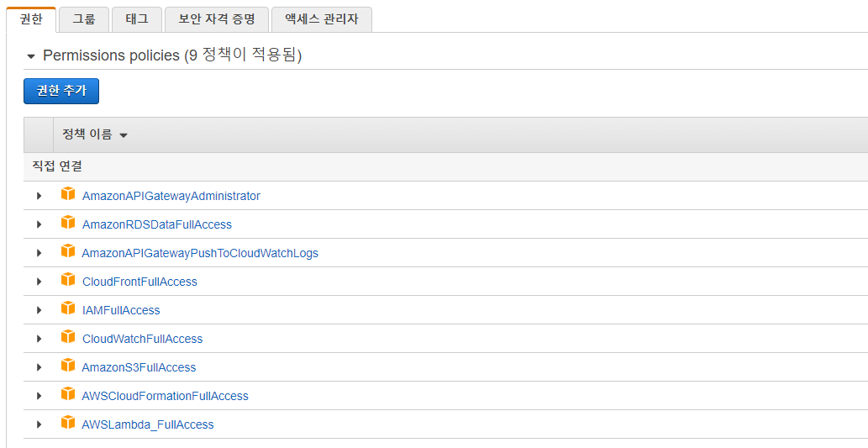Expand the AmazonAPIGatewayAdministrator policy row
Viewport: 868px width, 448px height.
click(x=39, y=196)
